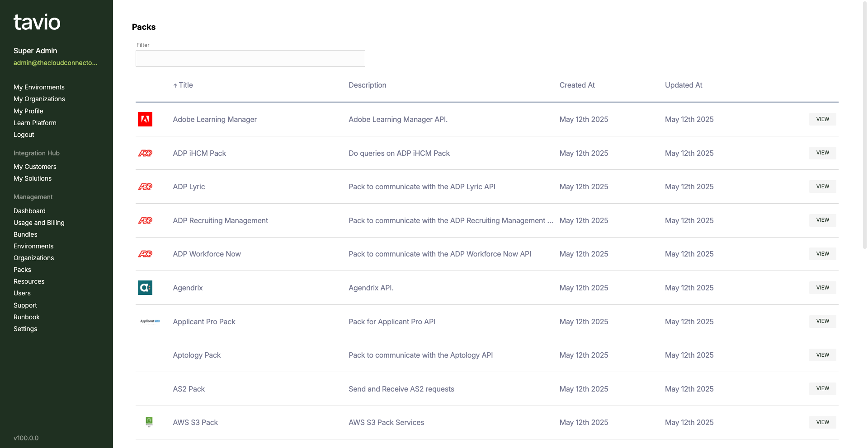Open Environments under Management
The image size is (868, 448).
tap(33, 246)
